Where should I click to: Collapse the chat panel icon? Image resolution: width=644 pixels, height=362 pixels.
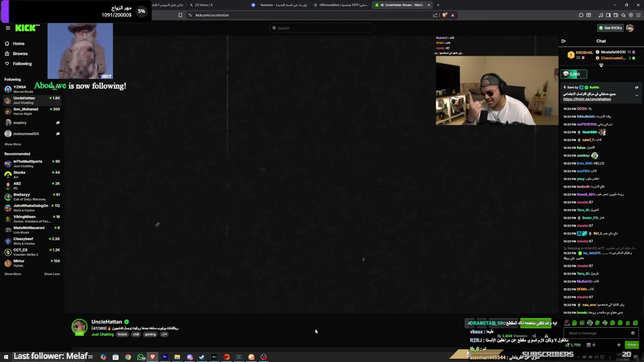click(563, 41)
